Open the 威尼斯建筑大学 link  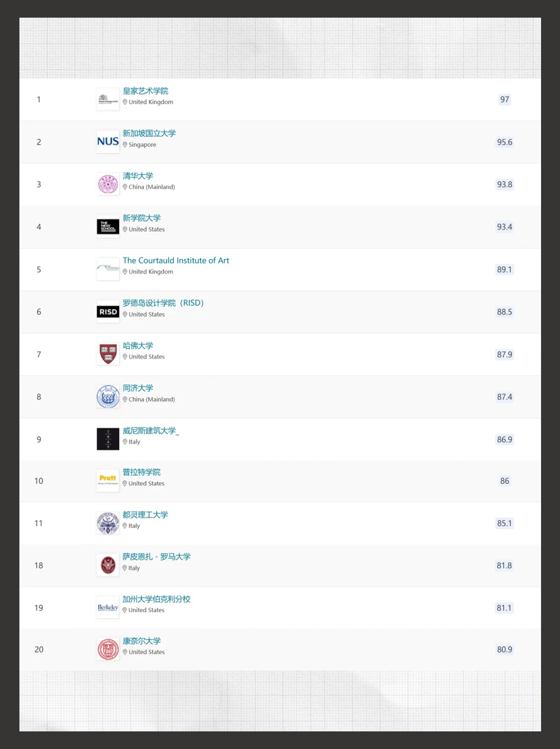click(151, 430)
